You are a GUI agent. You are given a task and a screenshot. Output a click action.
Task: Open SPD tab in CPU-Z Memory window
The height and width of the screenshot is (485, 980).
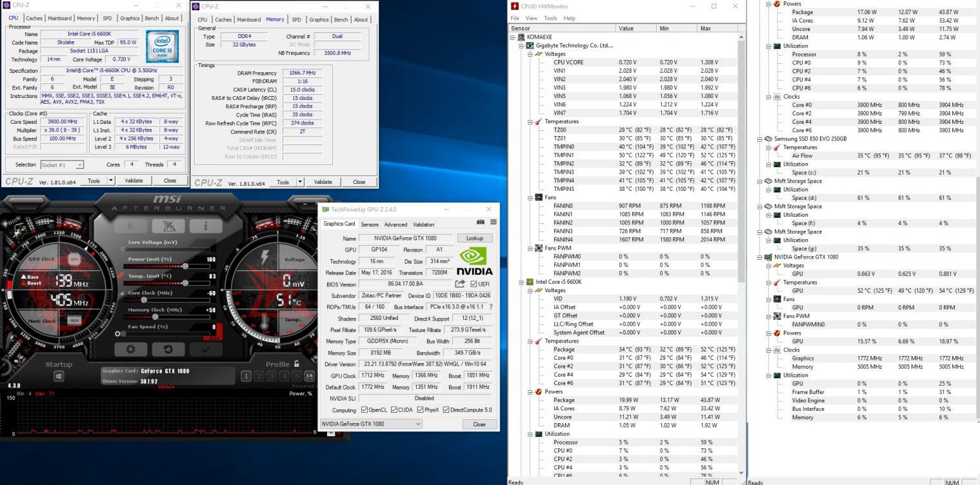(x=296, y=19)
